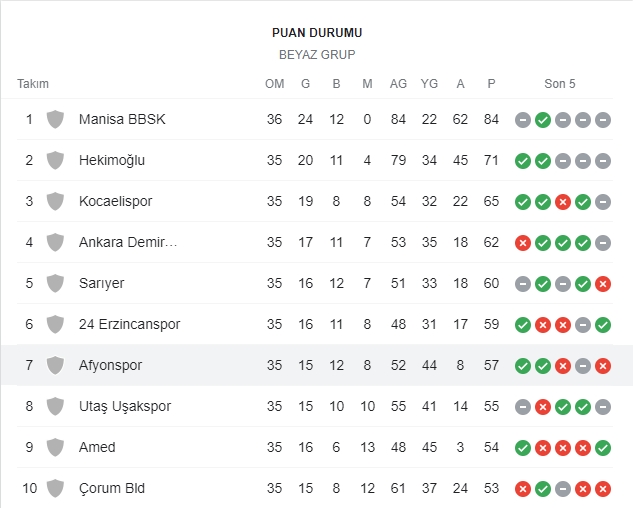Click the P points column header

491,84
